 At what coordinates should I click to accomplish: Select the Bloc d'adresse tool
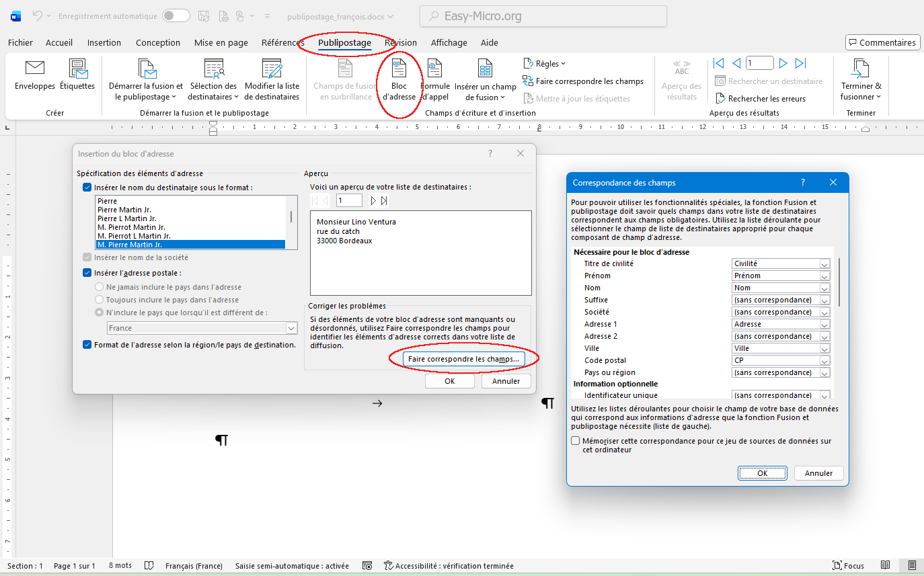click(x=399, y=79)
